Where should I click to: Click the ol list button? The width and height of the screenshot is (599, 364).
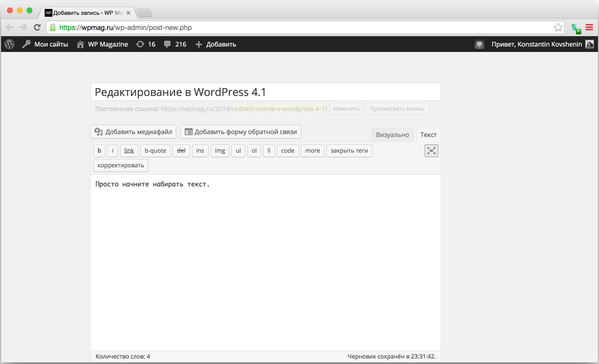[x=254, y=151]
